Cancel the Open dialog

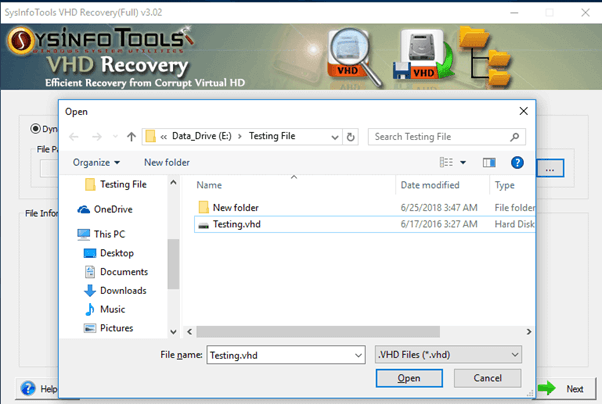(487, 378)
